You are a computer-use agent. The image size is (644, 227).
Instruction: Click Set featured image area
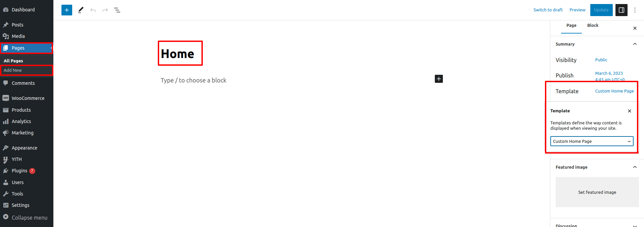click(x=597, y=192)
